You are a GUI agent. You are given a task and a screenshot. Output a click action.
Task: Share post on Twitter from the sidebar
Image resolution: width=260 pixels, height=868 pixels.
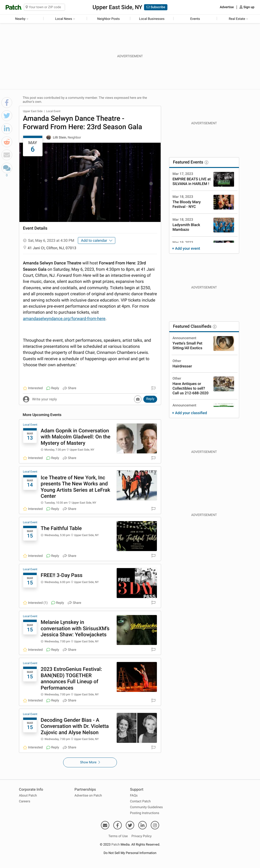(x=7, y=116)
